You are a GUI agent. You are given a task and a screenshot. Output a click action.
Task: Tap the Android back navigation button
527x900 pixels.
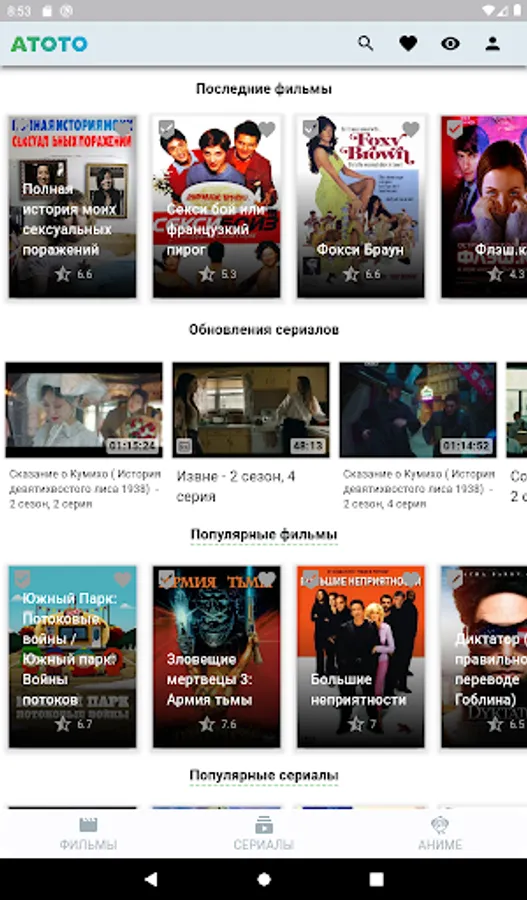(150, 879)
